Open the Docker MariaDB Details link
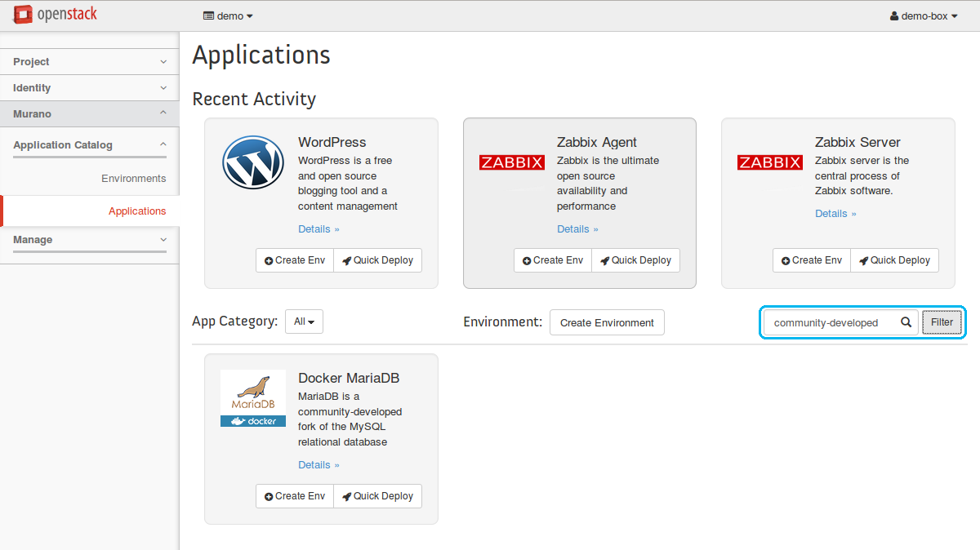 318,465
